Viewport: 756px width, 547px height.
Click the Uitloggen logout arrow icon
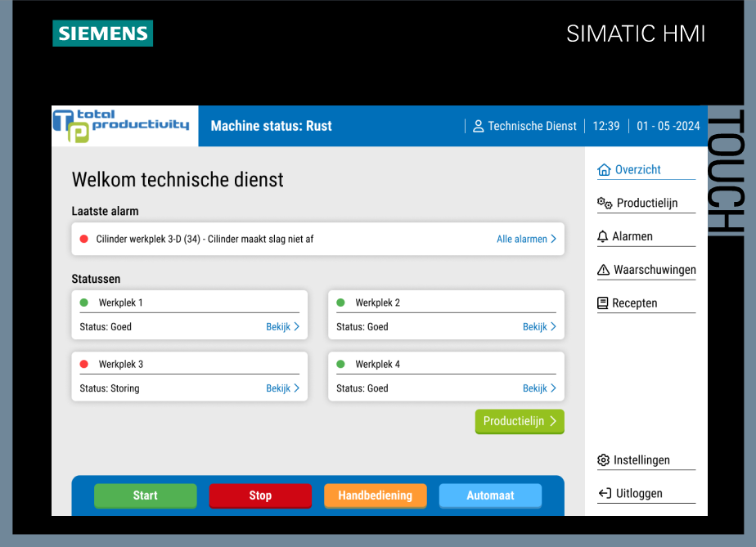click(605, 494)
